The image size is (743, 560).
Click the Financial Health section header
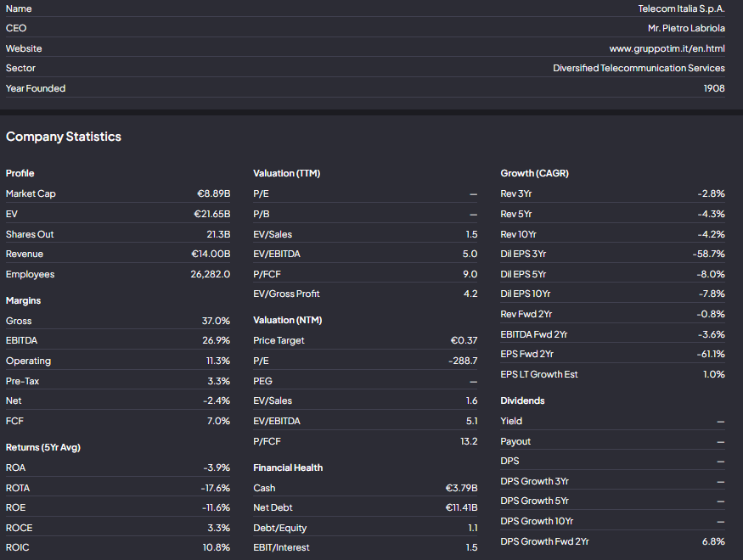click(288, 468)
